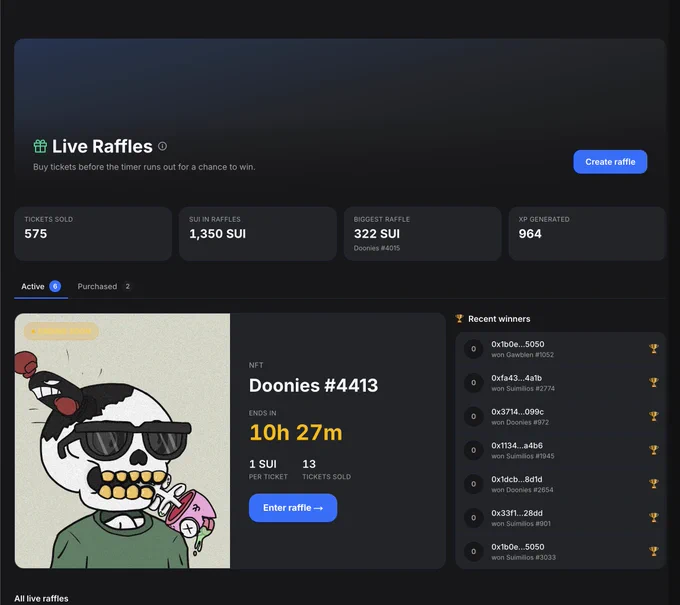Click the '1 SUI' per ticket price

point(263,464)
